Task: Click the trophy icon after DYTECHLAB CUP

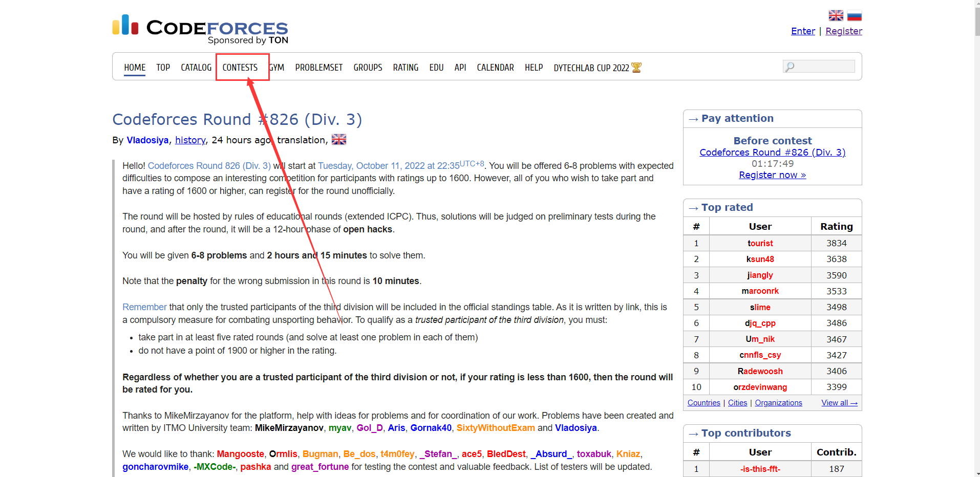Action: click(636, 67)
